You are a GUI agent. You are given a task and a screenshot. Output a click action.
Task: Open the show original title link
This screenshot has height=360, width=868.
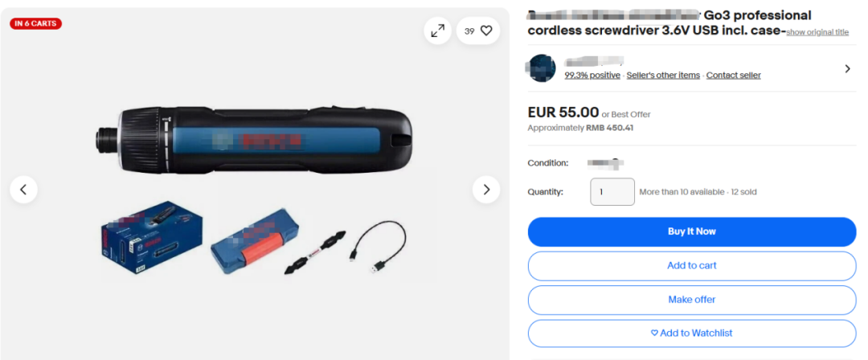click(x=817, y=32)
